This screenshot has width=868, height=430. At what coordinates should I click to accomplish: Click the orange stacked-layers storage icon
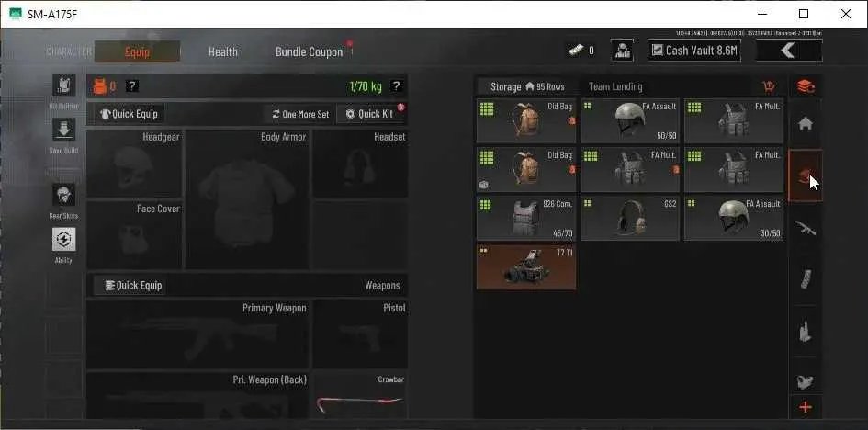pos(806,87)
